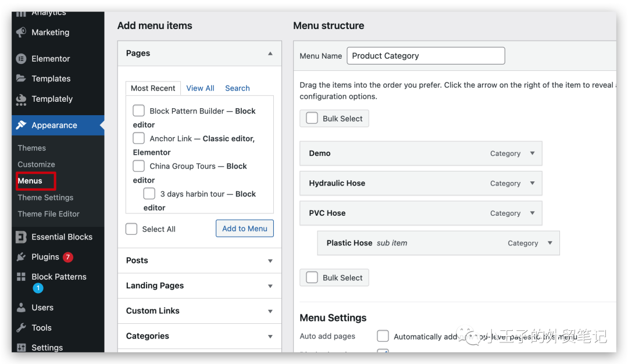Expand the PVC Hose menu item arrow

(x=532, y=213)
